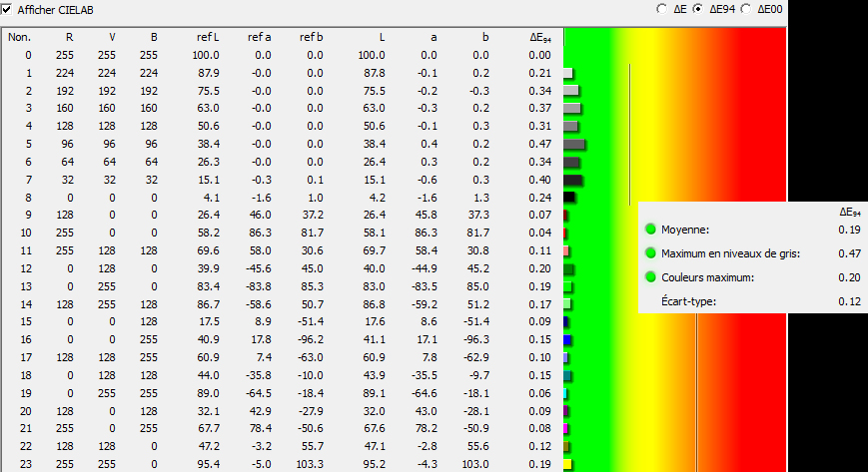Click the dark gray bar for patch 5
The height and width of the screenshot is (472, 868).
tap(574, 145)
